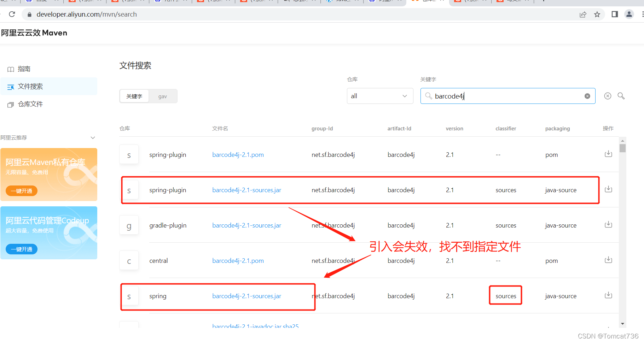
Task: Expand the browser profile menu
Action: (x=629, y=14)
